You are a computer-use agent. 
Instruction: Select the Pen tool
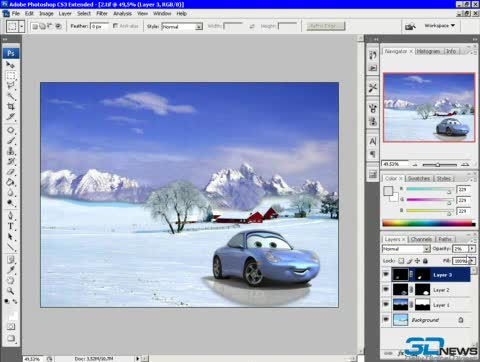[11, 216]
